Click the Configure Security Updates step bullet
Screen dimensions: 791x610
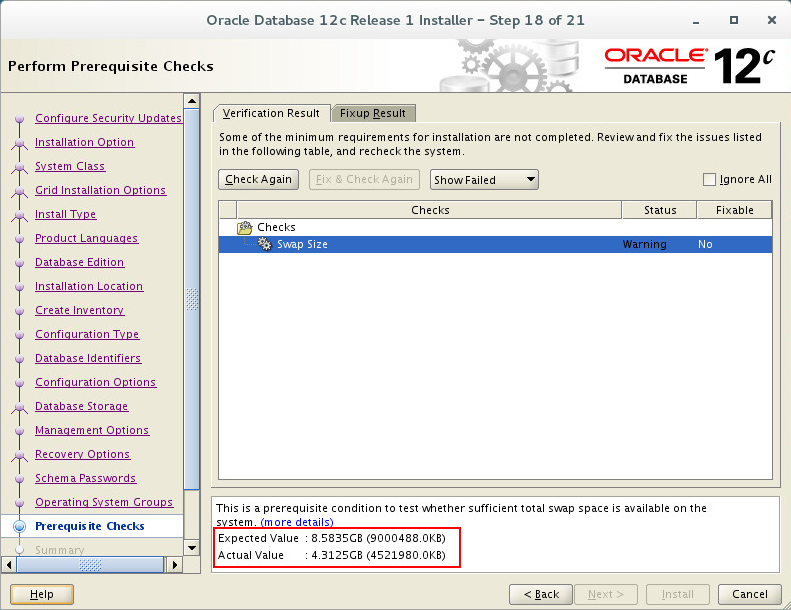(20, 119)
